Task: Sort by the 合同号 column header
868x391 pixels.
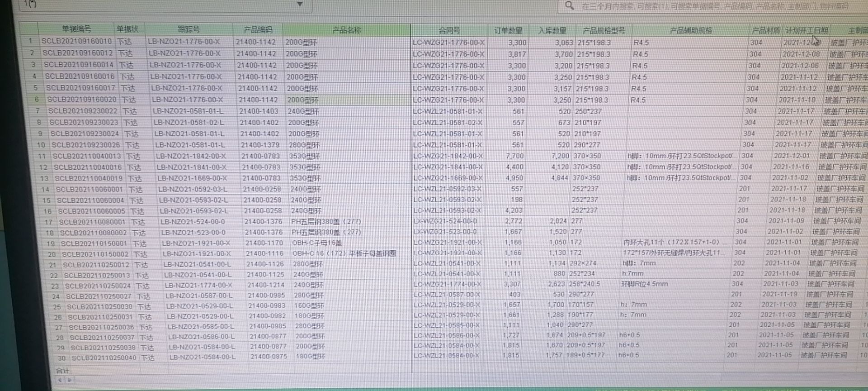Action: (x=449, y=30)
